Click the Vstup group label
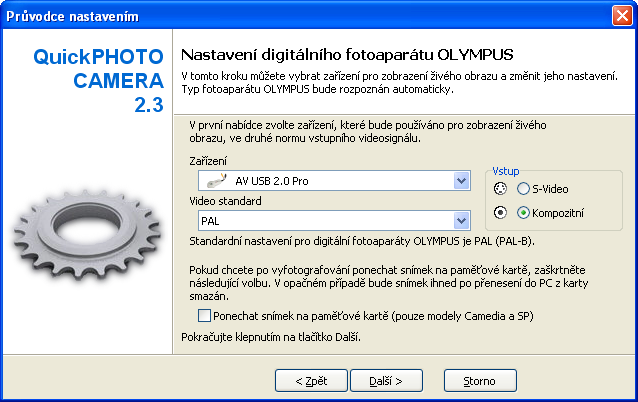Screen dimensions: 638x402 [506, 171]
